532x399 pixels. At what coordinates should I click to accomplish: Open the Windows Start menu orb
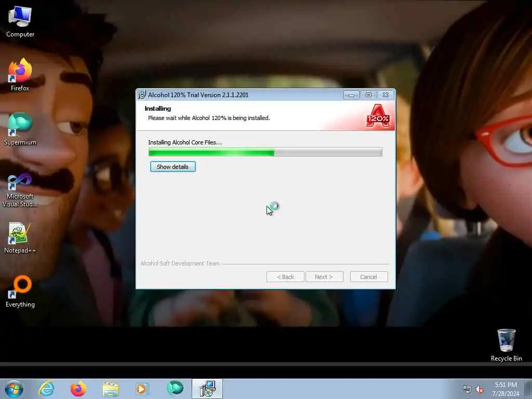pyautogui.click(x=14, y=389)
